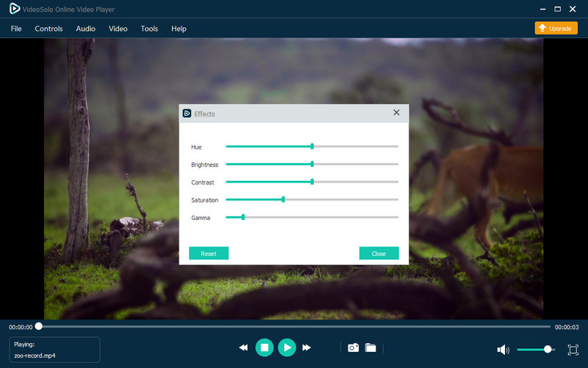
Task: Adjust the Gamma slider handle
Action: coord(243,217)
